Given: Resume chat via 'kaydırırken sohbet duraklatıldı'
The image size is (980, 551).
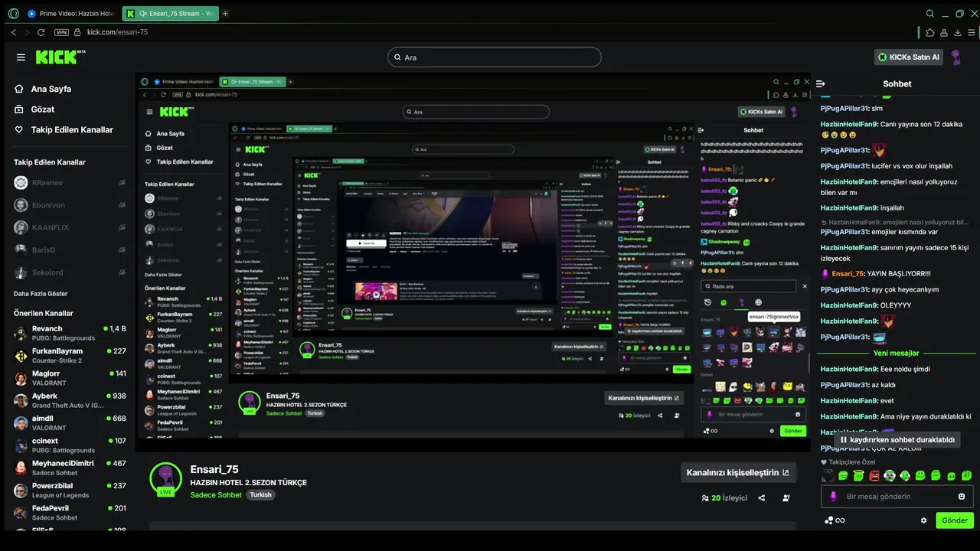Looking at the screenshot, I should pyautogui.click(x=897, y=440).
